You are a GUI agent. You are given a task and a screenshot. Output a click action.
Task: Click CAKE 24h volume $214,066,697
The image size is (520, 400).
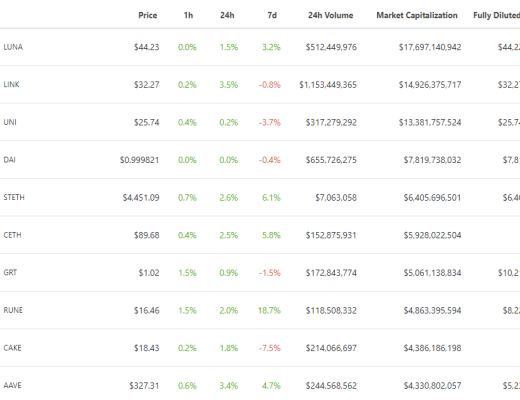coord(331,348)
